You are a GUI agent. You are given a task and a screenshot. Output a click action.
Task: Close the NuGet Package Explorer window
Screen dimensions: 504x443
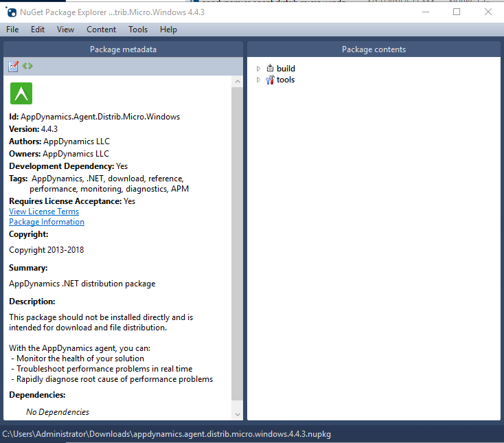pyautogui.click(x=488, y=12)
